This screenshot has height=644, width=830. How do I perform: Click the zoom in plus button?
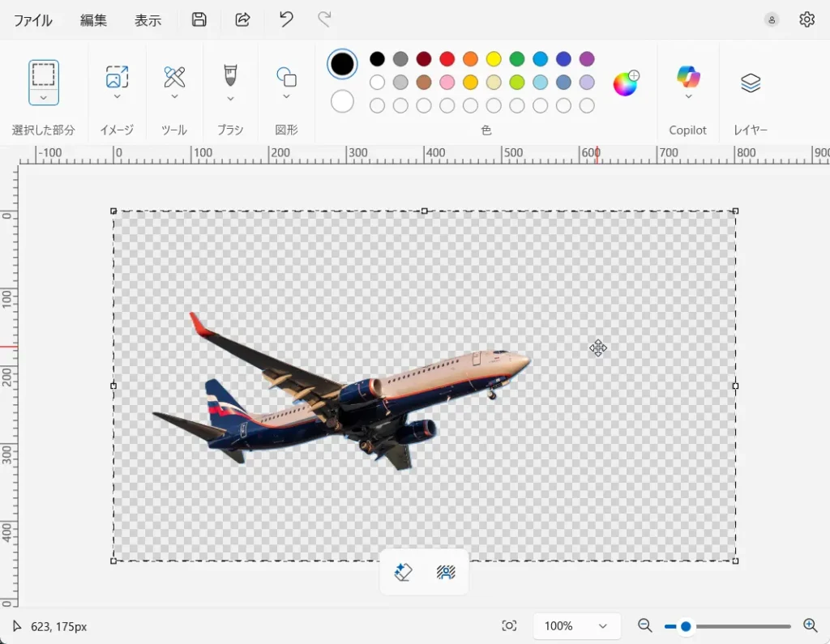[810, 625]
